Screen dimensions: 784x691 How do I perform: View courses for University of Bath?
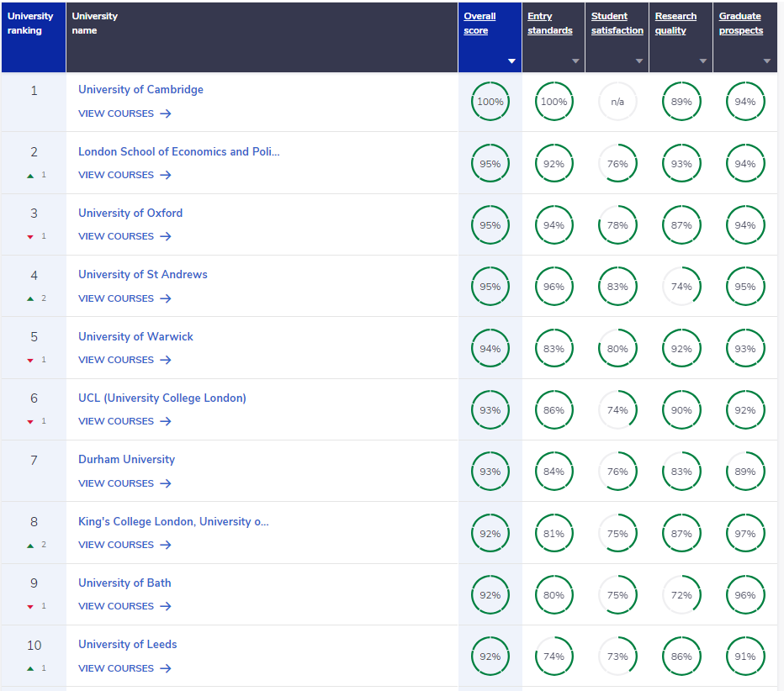click(116, 606)
